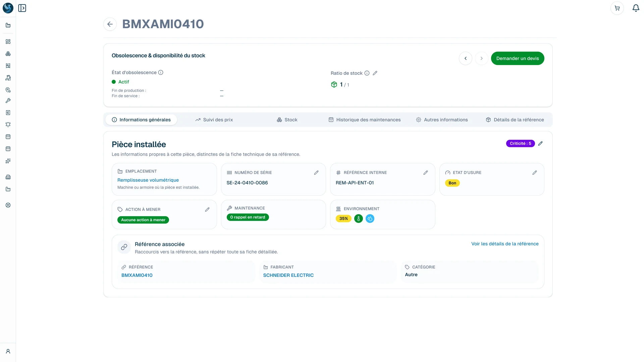Viewport: 644px width, 362px height.
Task: Open SCHNEIDER ELECTRIC manufacturer link
Action: pos(288,275)
